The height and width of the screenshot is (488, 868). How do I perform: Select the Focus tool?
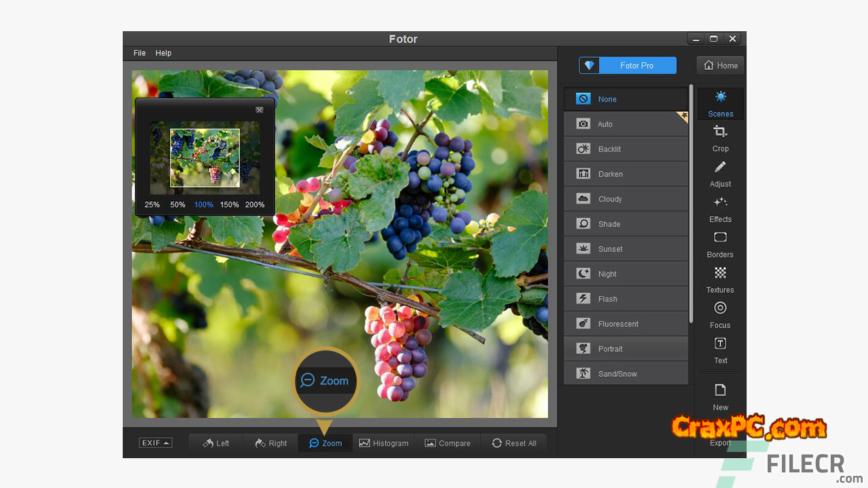point(720,314)
